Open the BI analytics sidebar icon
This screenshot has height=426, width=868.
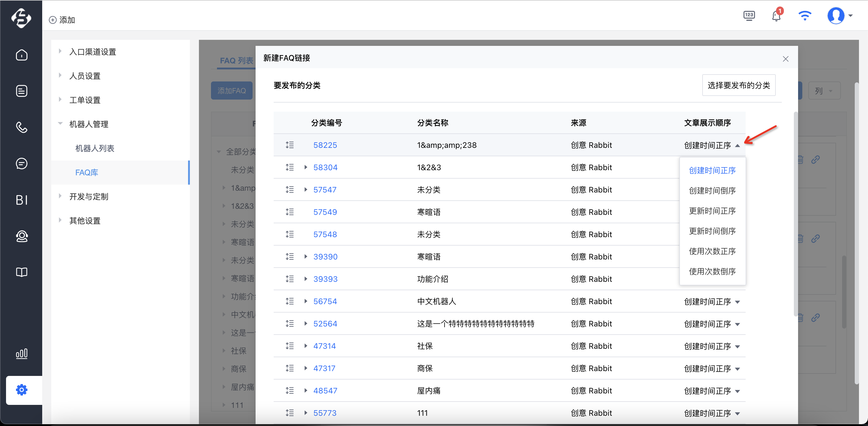(x=22, y=200)
